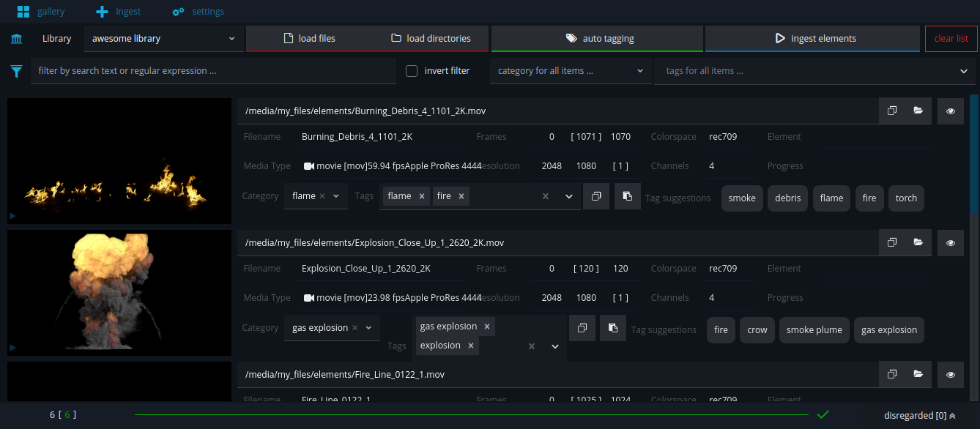Copy path of Fire_Line_0122_1.mov
This screenshot has width=980, height=429.
tap(892, 374)
